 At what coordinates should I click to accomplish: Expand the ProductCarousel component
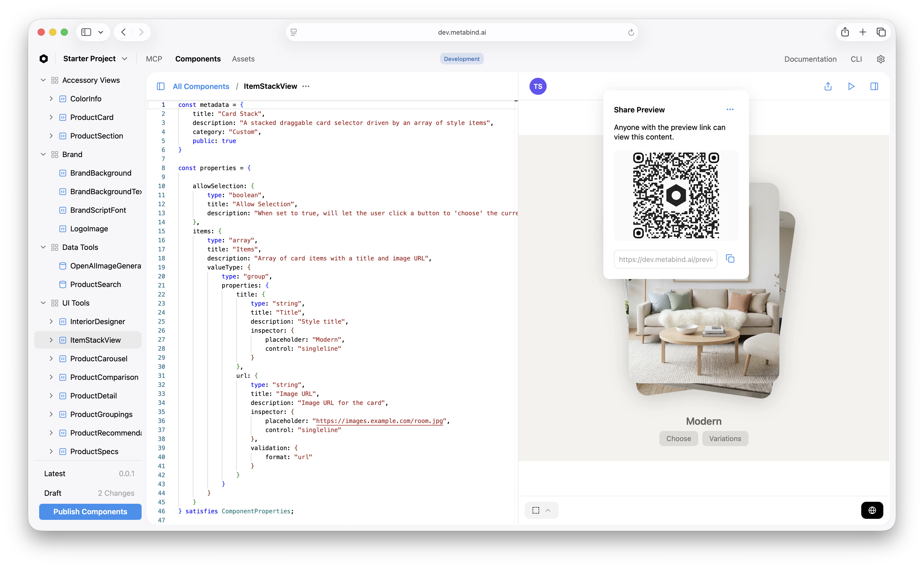click(51, 359)
